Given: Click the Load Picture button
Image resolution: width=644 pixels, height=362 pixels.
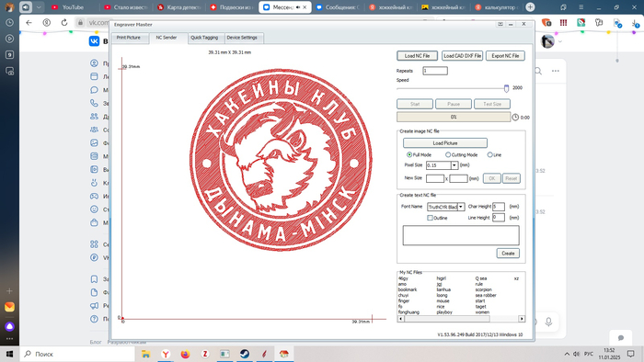Looking at the screenshot, I should (x=444, y=143).
